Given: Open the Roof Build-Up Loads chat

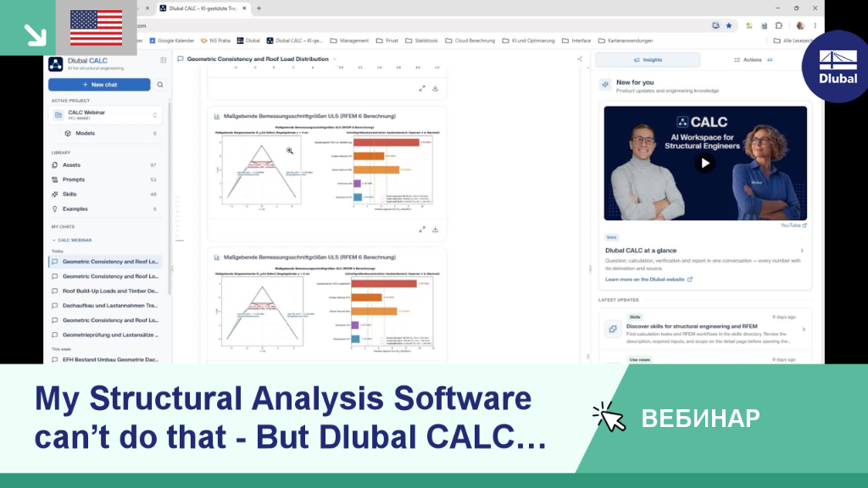Looking at the screenshot, I should pyautogui.click(x=105, y=291).
